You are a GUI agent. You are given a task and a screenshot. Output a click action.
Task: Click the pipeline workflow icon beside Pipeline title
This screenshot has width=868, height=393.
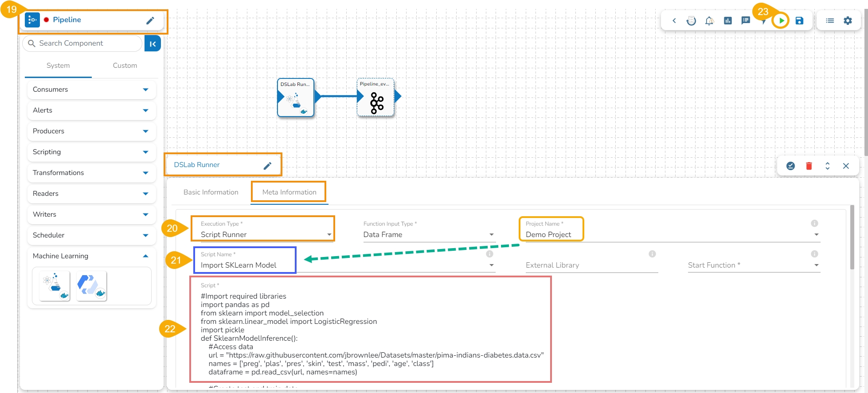pyautogui.click(x=32, y=20)
